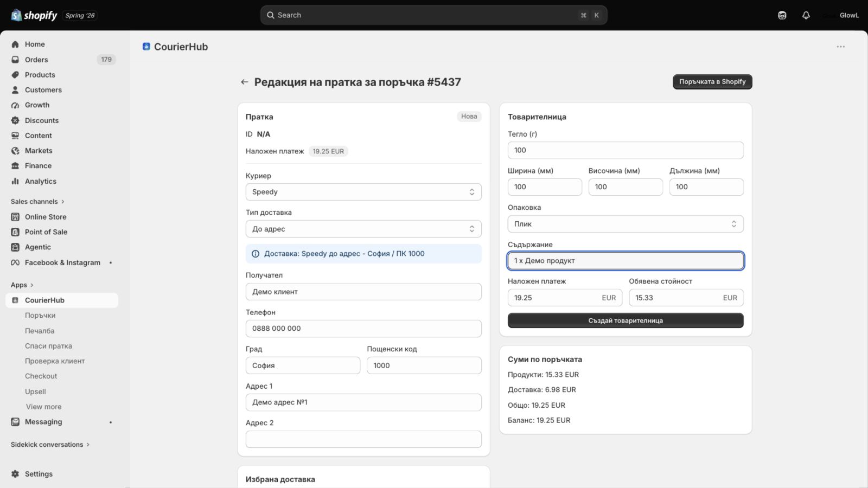868x488 pixels.
Task: Click the Адрес 1 field
Action: (x=363, y=402)
